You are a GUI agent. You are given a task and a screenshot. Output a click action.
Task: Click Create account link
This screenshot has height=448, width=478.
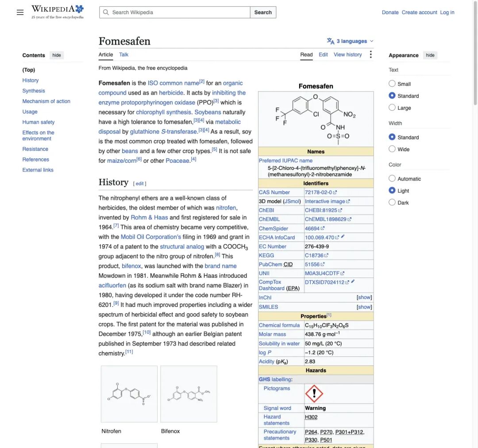click(419, 12)
